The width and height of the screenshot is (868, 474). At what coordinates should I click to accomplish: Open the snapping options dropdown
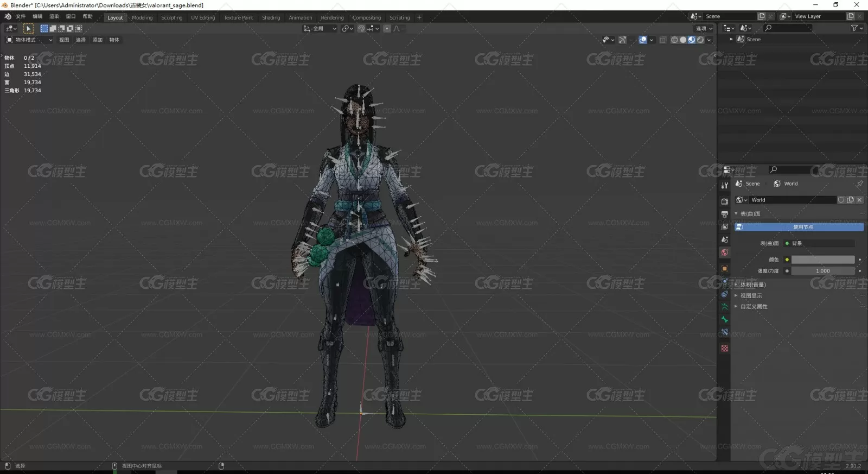(373, 28)
